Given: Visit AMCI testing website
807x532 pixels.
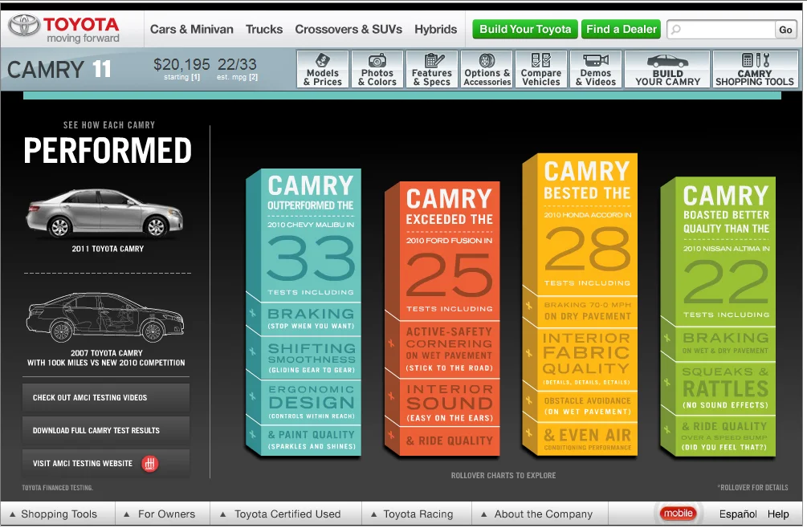Looking at the screenshot, I should point(106,464).
